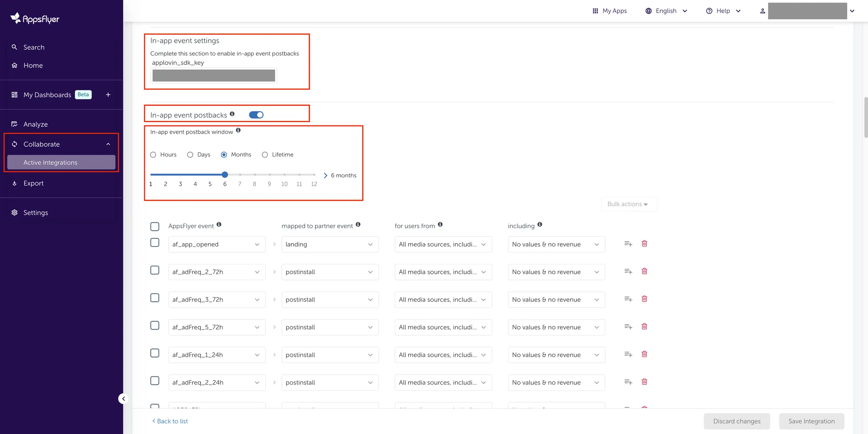The height and width of the screenshot is (434, 868).
Task: Show info for postback window
Action: coord(238,130)
